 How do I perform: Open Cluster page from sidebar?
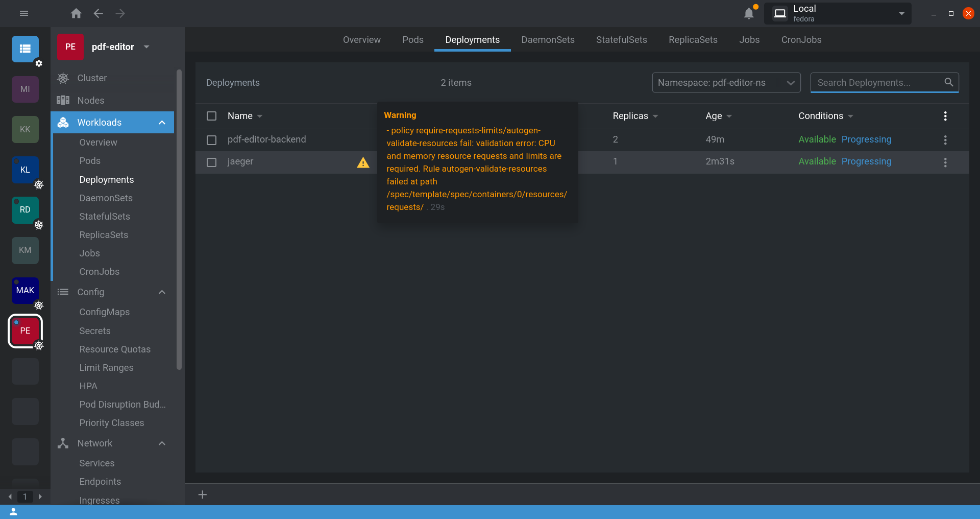112,78
